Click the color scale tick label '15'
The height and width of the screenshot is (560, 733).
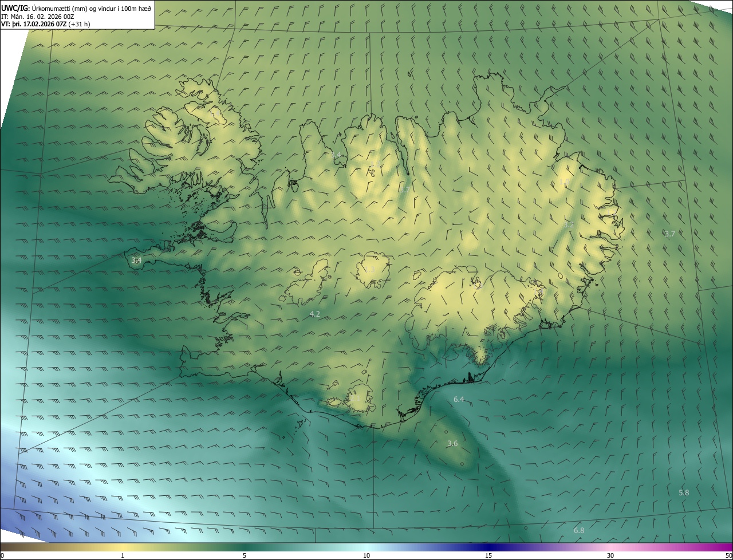pos(488,555)
